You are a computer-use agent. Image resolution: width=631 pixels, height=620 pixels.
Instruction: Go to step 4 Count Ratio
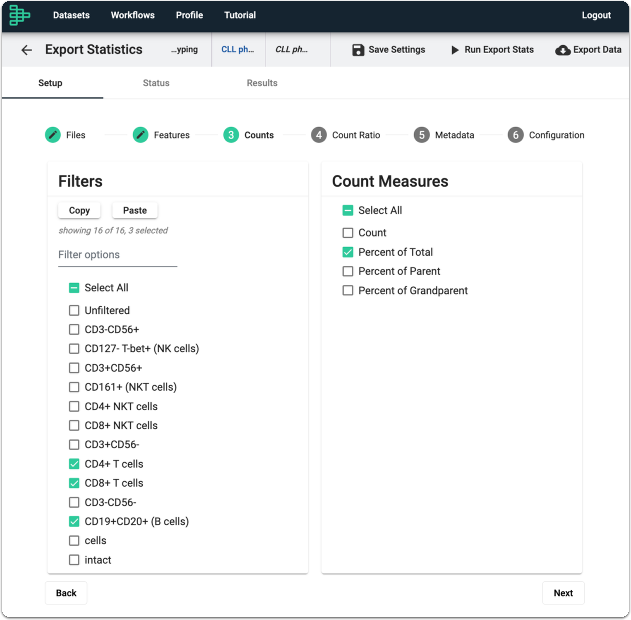click(x=345, y=135)
